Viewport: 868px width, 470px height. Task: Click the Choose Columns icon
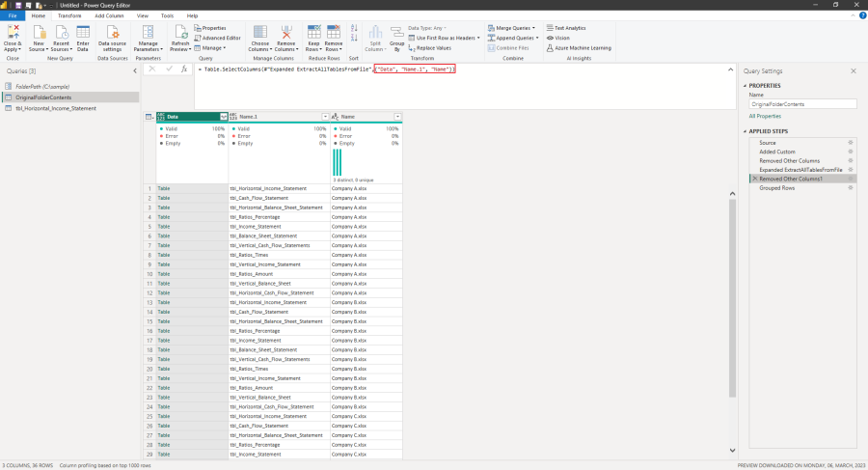[x=259, y=32]
